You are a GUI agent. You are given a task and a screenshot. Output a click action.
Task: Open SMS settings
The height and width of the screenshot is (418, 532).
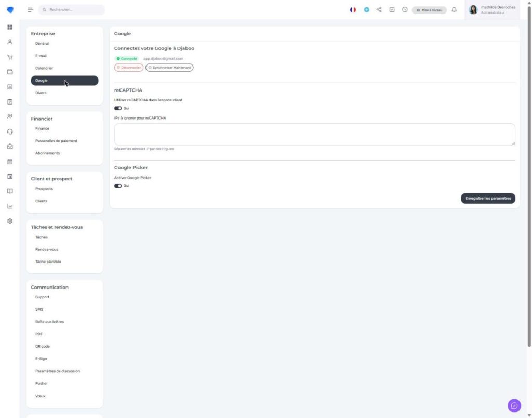click(x=39, y=309)
